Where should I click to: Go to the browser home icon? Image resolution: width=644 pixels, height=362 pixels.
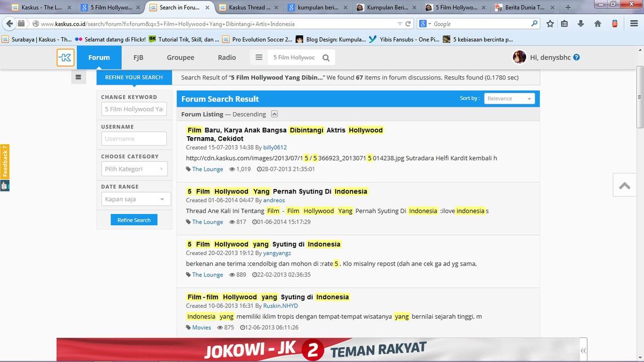tap(598, 24)
